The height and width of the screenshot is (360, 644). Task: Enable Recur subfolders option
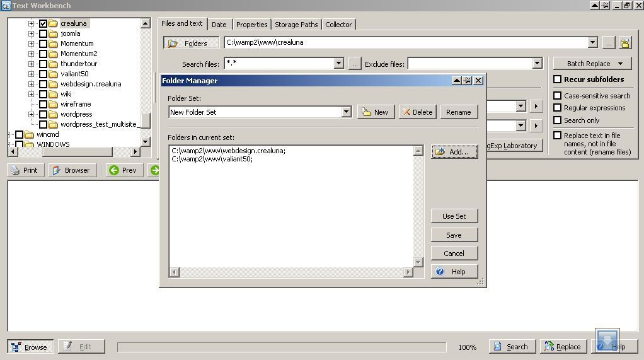(x=557, y=79)
